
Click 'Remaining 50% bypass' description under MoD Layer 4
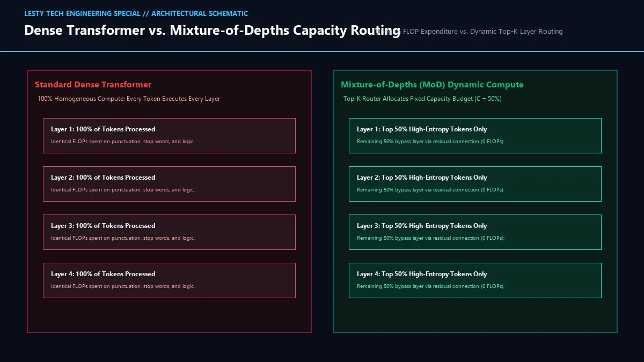[431, 286]
